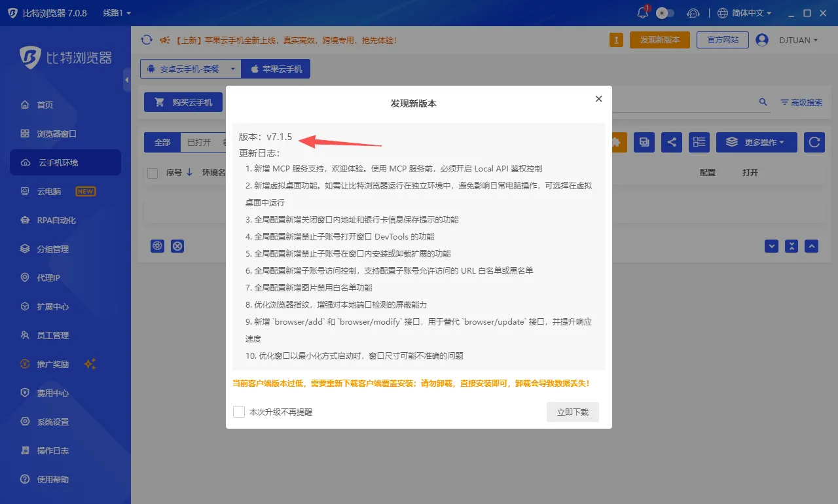838x504 pixels.
Task: Click the circled X icon below the table
Action: point(177,246)
